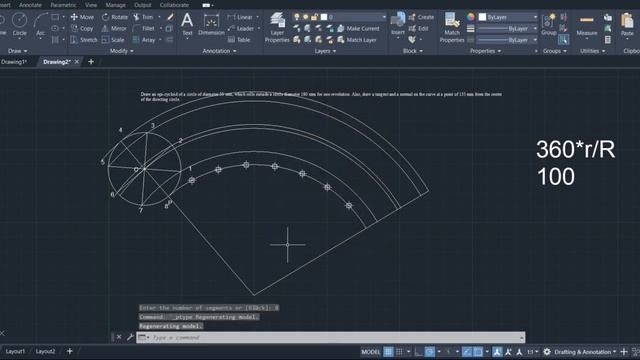Open the Output ribbon tab
The height and width of the screenshot is (360, 640).
click(142, 5)
